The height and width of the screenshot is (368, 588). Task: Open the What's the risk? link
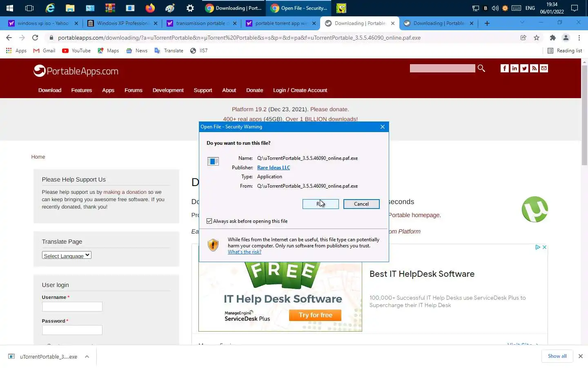(x=245, y=252)
